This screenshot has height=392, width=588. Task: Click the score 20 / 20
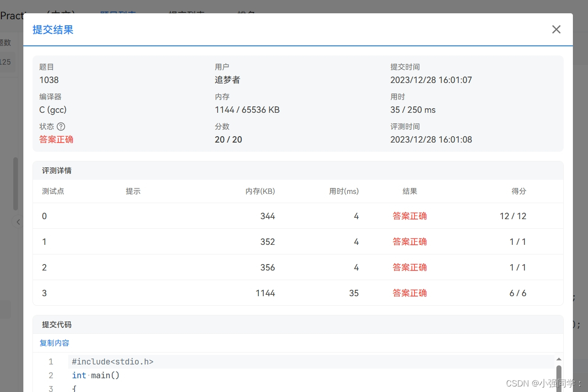229,139
